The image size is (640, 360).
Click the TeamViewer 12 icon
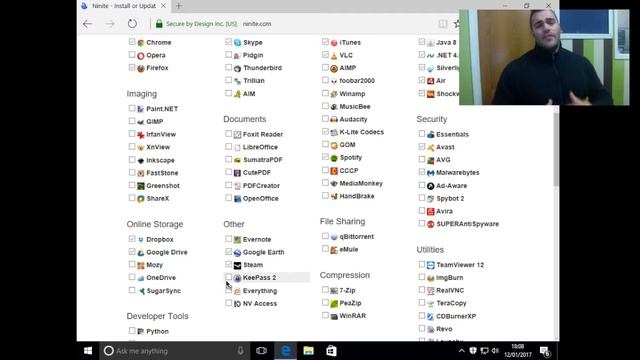pos(431,265)
